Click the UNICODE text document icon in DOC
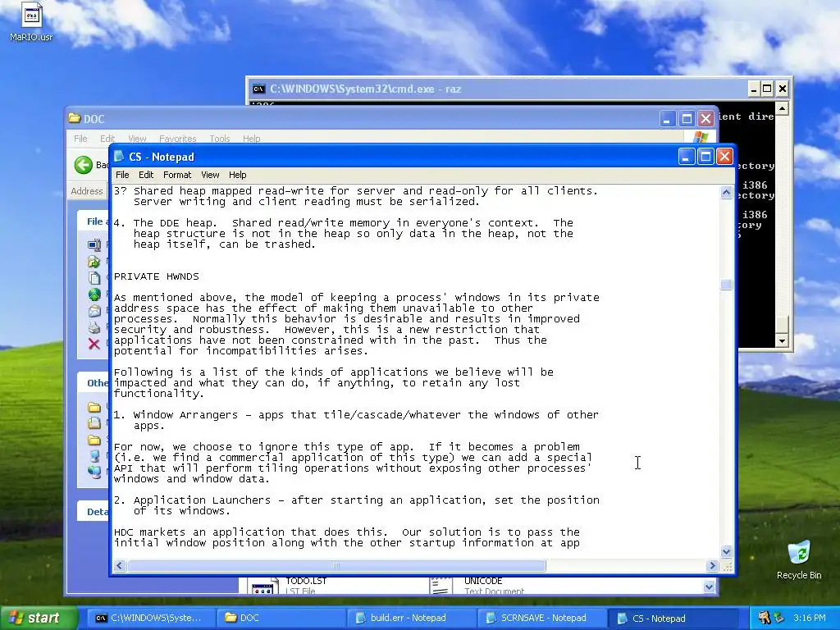840x630 pixels. point(441,586)
